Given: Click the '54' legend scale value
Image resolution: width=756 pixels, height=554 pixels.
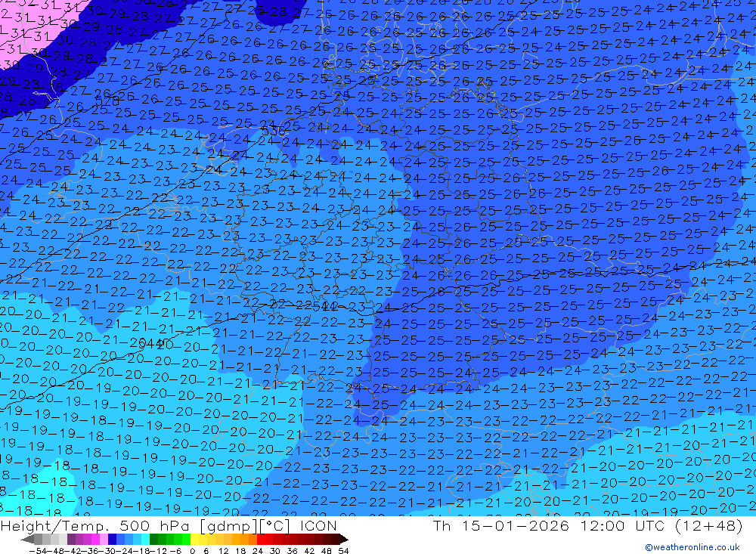Looking at the screenshot, I should point(343,551).
